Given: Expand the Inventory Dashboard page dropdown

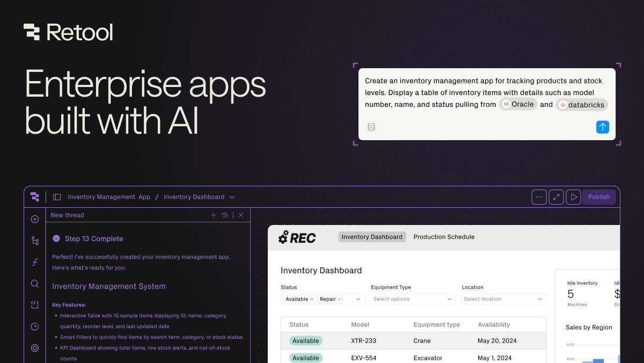Looking at the screenshot, I should 232,197.
